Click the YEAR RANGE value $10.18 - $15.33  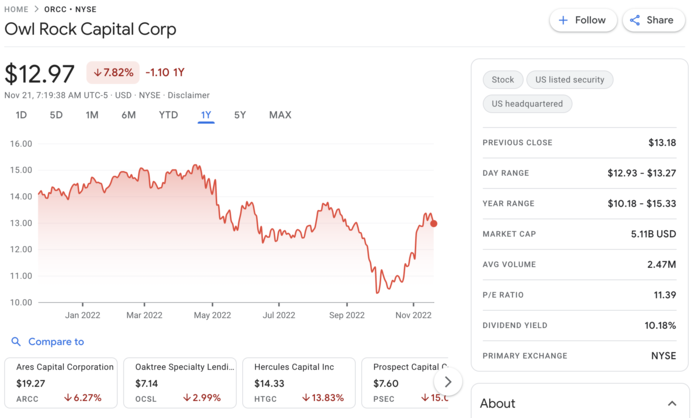tap(642, 204)
